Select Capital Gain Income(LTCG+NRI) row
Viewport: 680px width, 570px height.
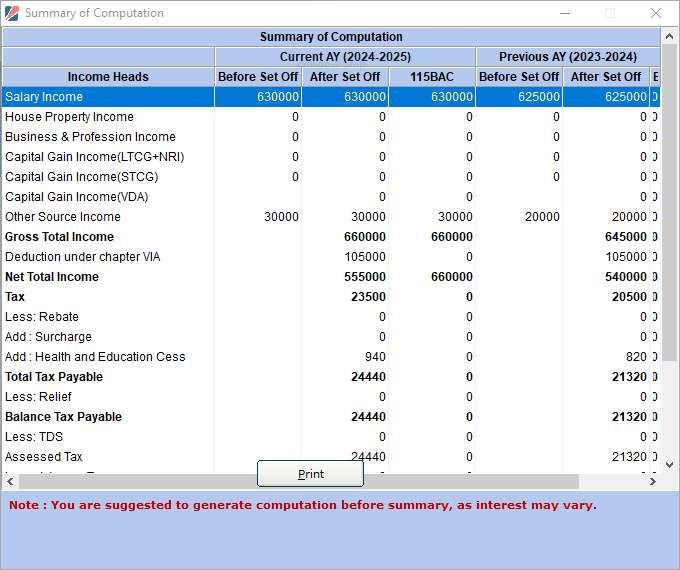tap(331, 157)
